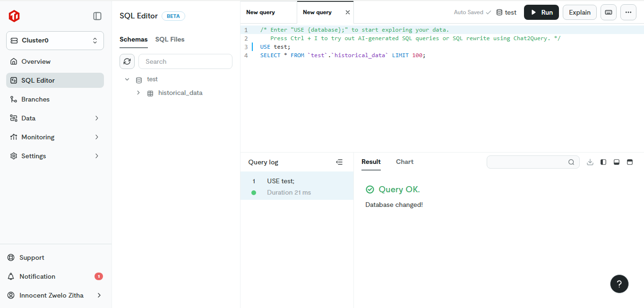Click the Monitoring sidebar icon
The width and height of the screenshot is (644, 308).
coord(14,137)
